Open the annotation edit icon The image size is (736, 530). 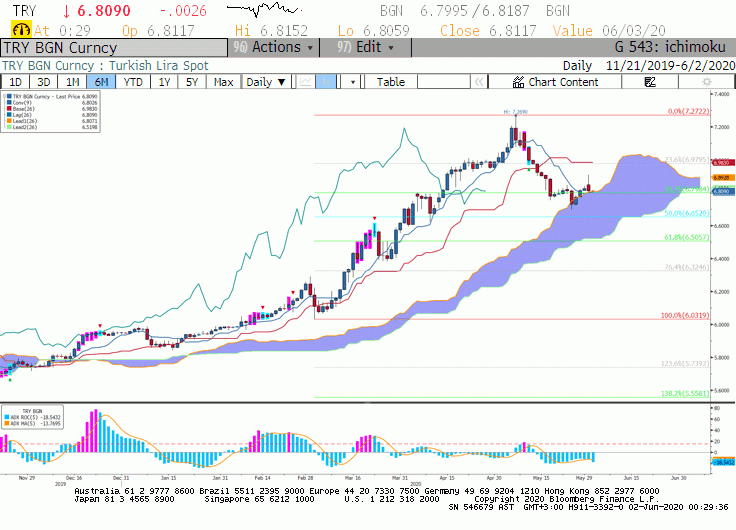tap(650, 82)
